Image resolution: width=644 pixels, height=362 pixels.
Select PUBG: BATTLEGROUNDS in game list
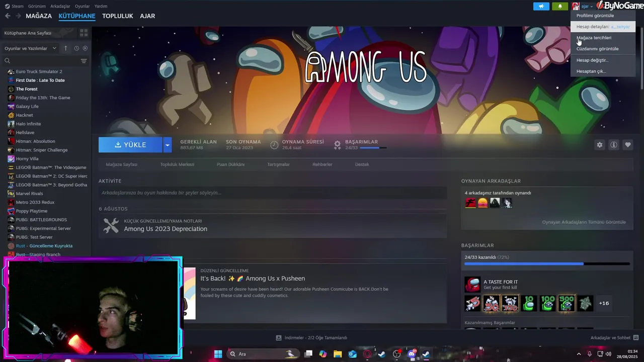41,220
